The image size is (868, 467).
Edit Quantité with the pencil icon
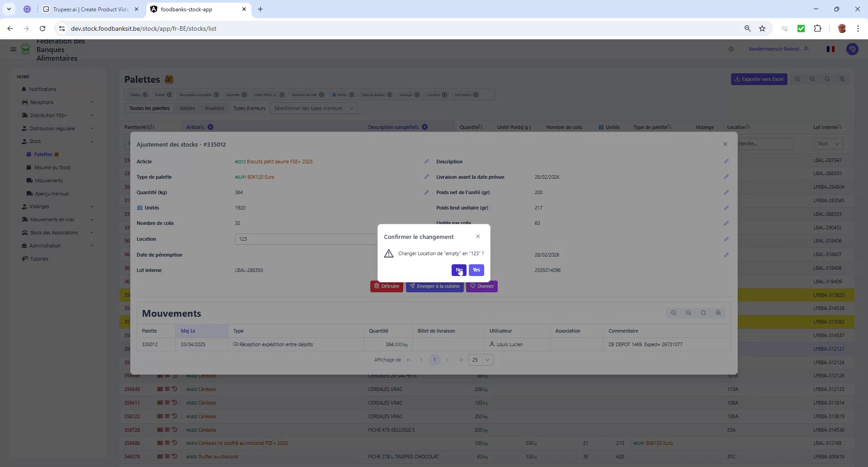tap(427, 192)
